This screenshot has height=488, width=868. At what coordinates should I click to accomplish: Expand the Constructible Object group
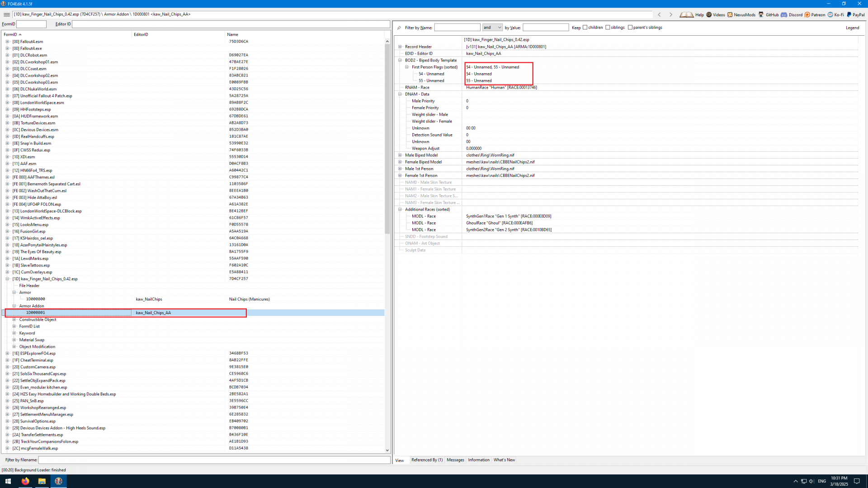[14, 319]
